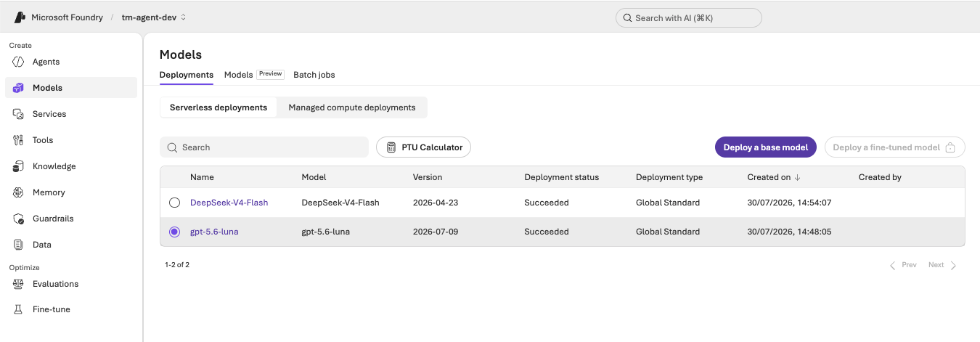Click the lock icon on fine-tuned deploy button
This screenshot has height=342, width=980.
950,147
